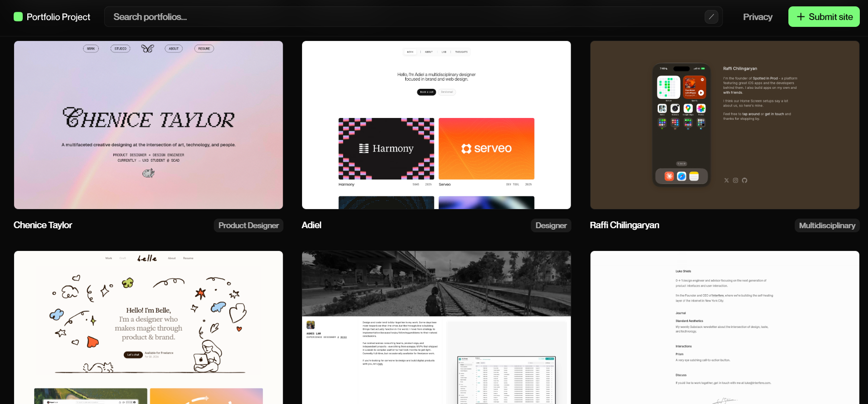Open Raffi Chilingaryan portfolio thumbnail
Screen dimensions: 868x404
coord(725,125)
